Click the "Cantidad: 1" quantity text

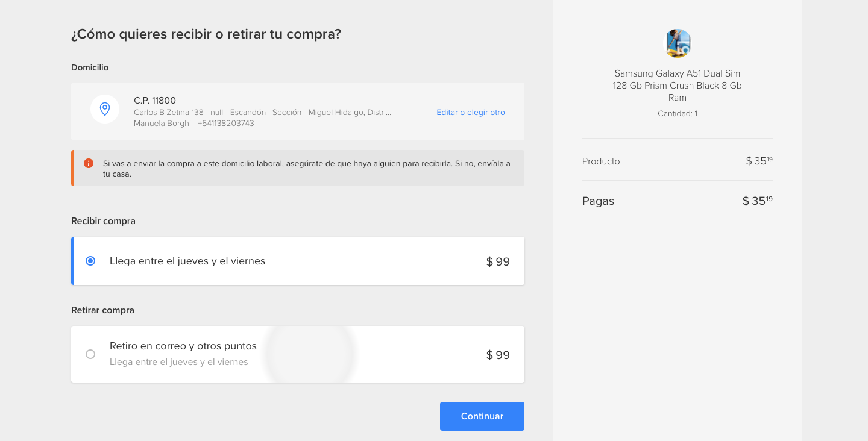(677, 114)
